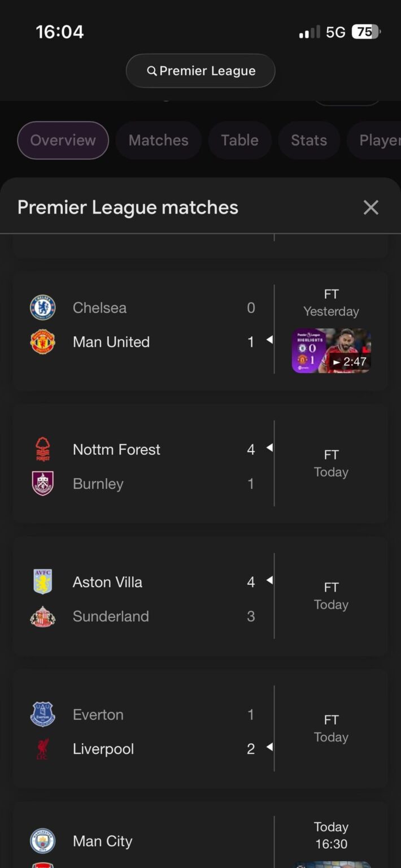The image size is (401, 868).
Task: Select the Man City club crest
Action: point(42,841)
